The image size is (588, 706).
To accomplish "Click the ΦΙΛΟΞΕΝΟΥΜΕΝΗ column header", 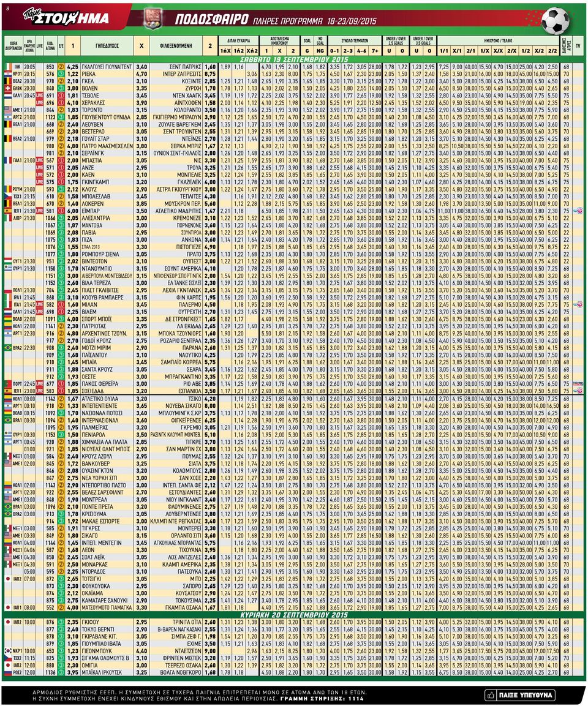I will click(176, 46).
